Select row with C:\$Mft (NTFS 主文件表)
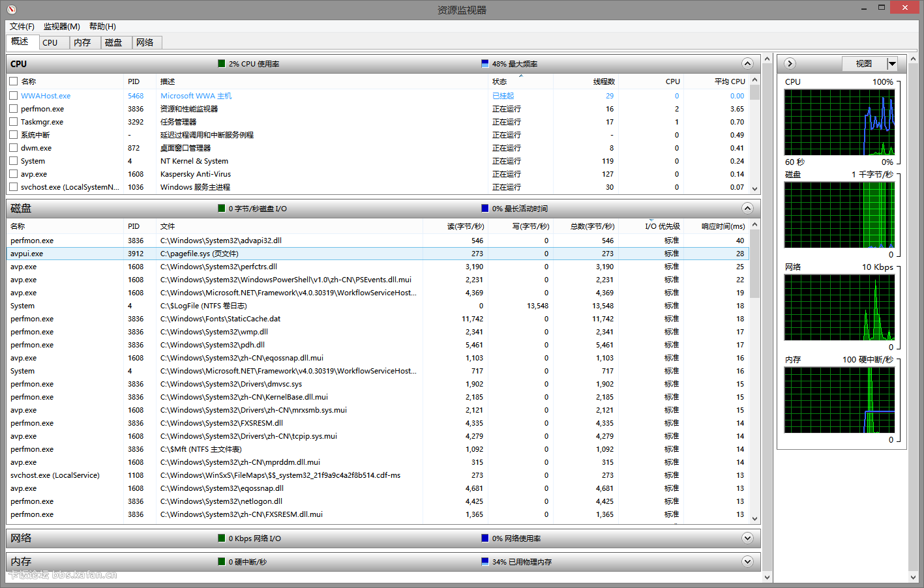 [x=378, y=449]
